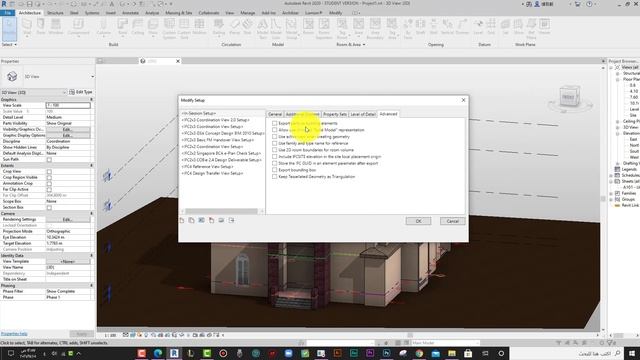
Task: Enable Keep Tessellated Geometry as Triangulation
Action: point(274,177)
